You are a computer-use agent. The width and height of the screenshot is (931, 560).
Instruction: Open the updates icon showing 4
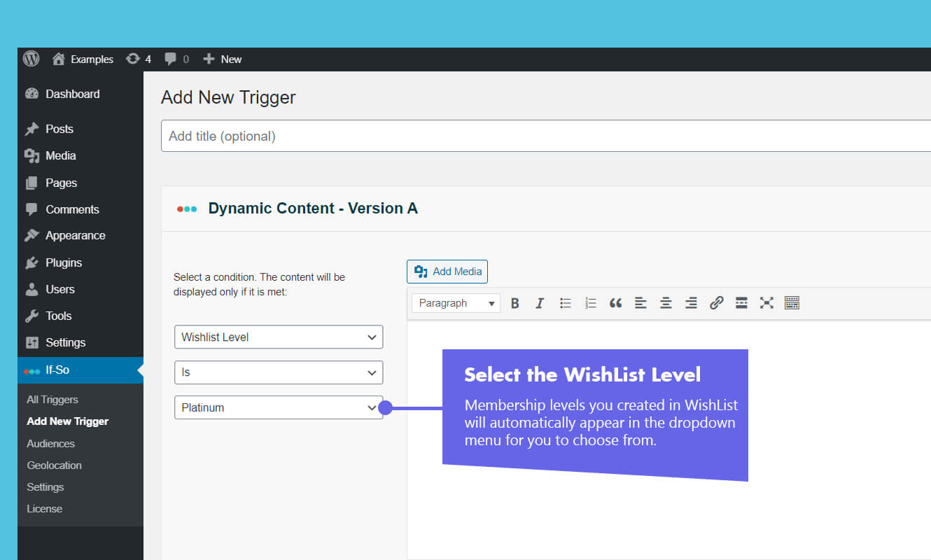click(139, 59)
